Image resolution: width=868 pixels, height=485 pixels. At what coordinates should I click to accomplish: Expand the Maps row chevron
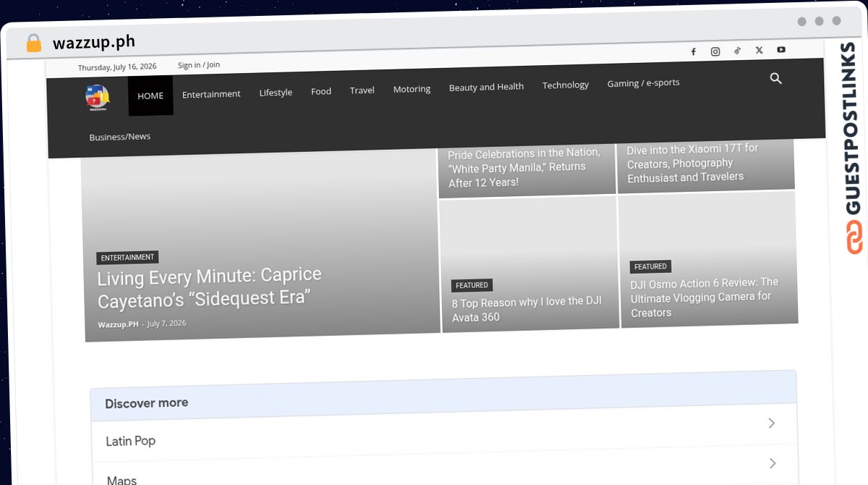click(x=773, y=463)
